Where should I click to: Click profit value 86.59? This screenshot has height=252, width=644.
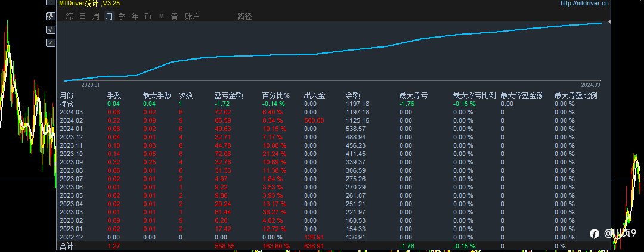(x=223, y=121)
